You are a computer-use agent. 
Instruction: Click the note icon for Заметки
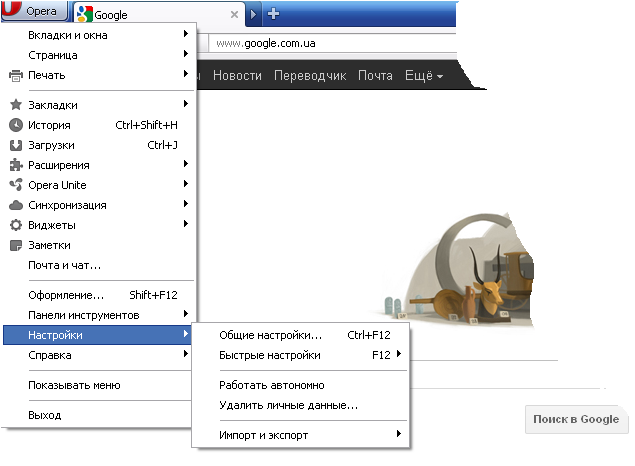click(x=16, y=245)
